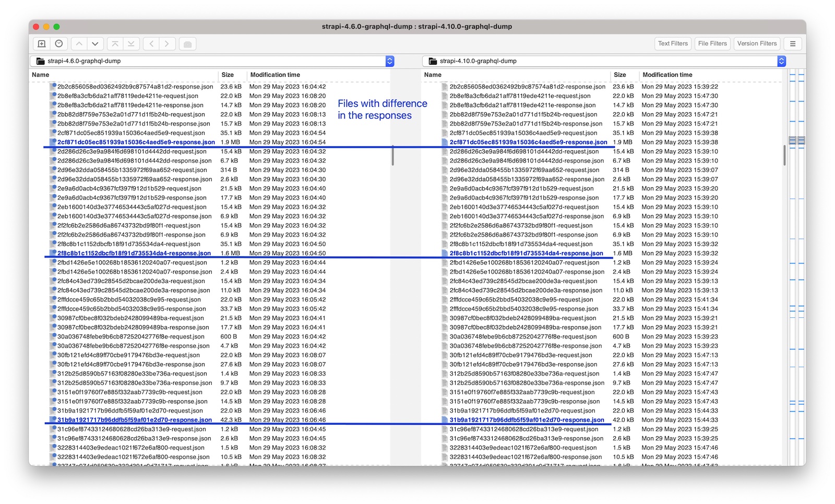The image size is (835, 504).
Task: Click the 42.0 kB size cell in right pane
Action: click(623, 419)
